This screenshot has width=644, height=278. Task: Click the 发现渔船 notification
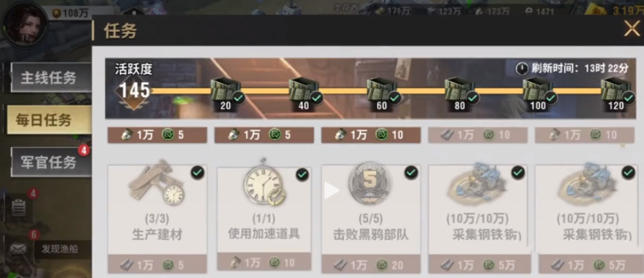(60, 249)
